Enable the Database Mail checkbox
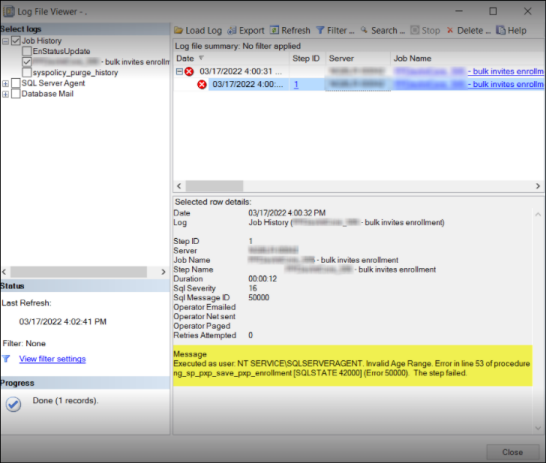Image resolution: width=546 pixels, height=463 pixels. [16, 94]
